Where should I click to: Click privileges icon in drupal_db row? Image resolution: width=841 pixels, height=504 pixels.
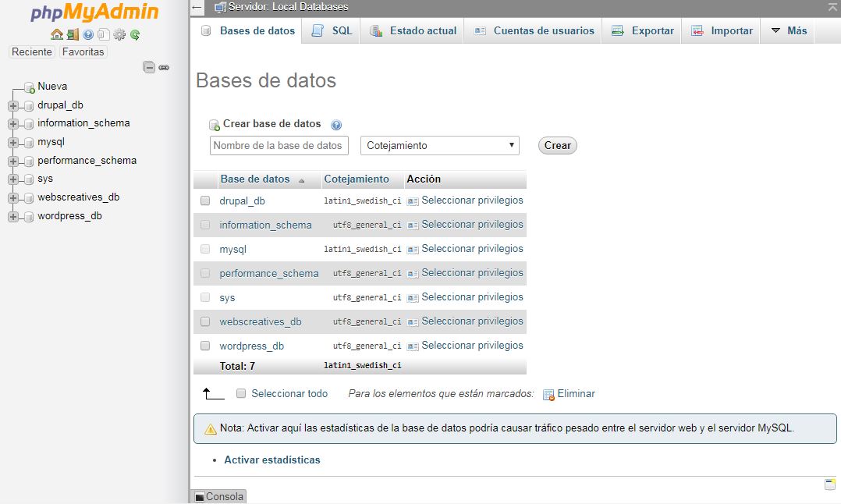pyautogui.click(x=413, y=201)
